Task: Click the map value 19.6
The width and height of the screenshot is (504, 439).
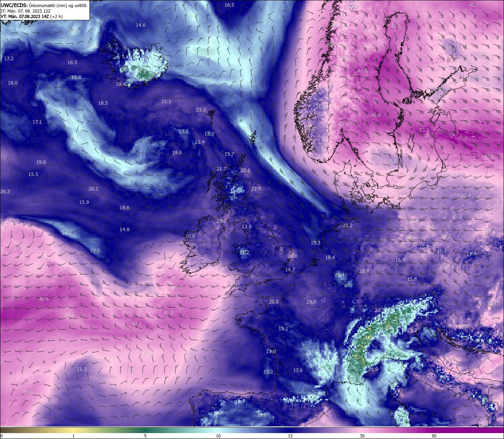Action: (x=41, y=162)
